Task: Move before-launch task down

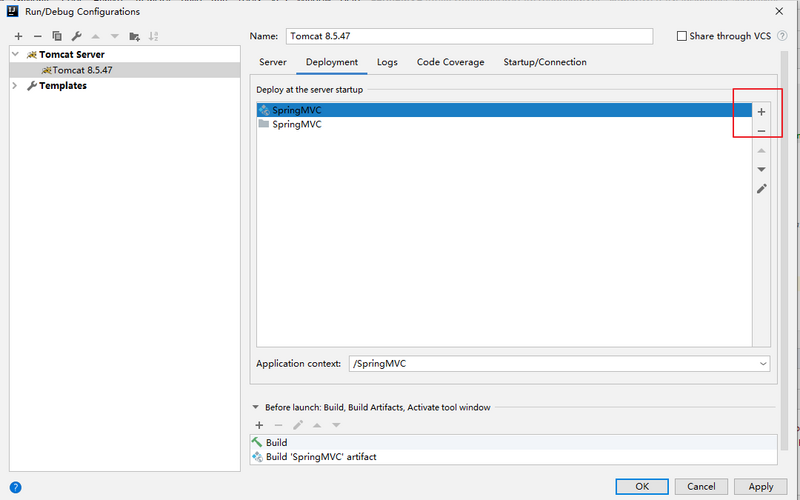Action: (x=336, y=425)
